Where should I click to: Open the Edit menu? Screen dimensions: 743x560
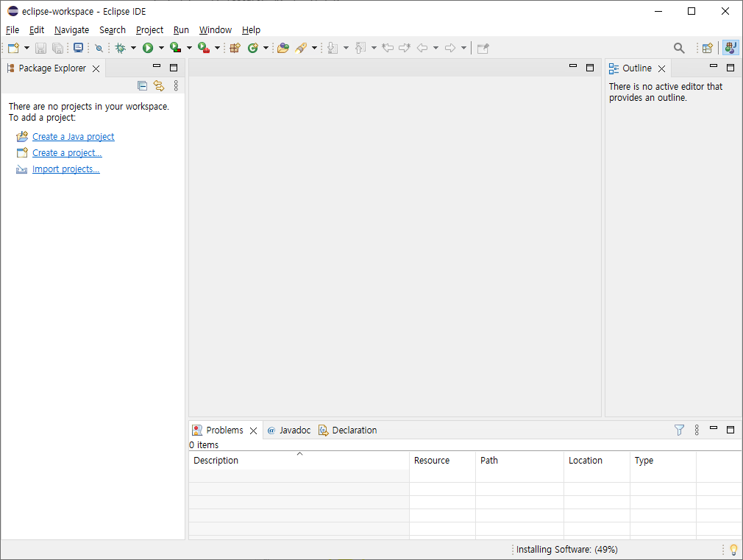37,30
